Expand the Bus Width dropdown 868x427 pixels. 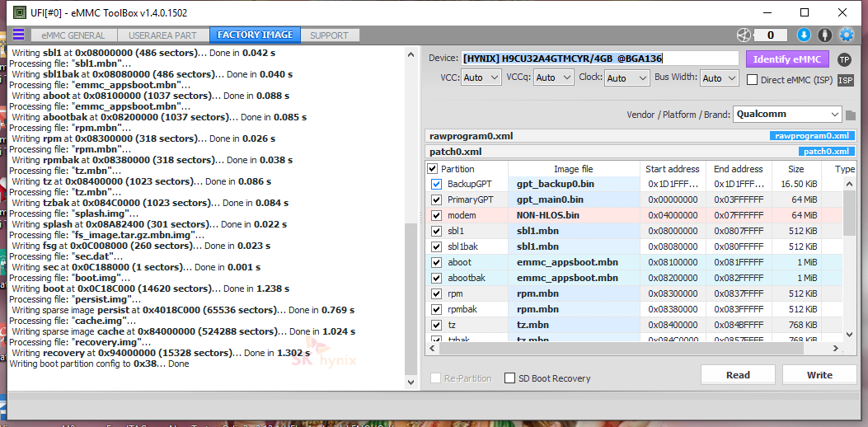719,78
